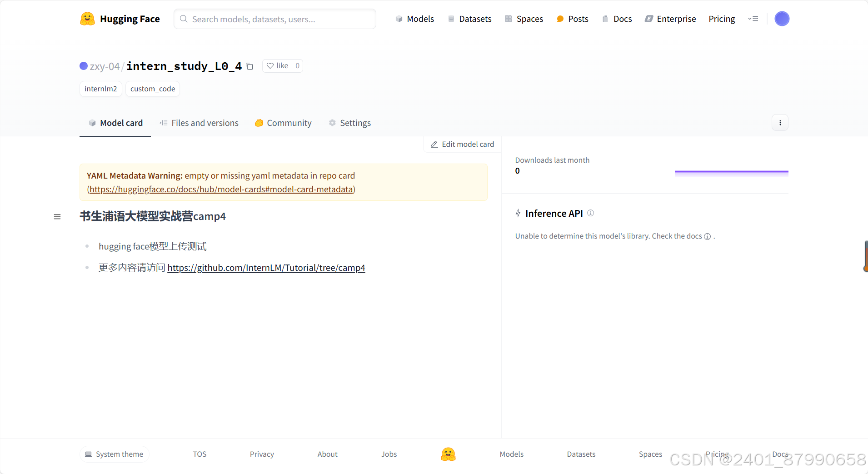The width and height of the screenshot is (868, 474).
Task: Open the Settings tab
Action: tap(350, 123)
